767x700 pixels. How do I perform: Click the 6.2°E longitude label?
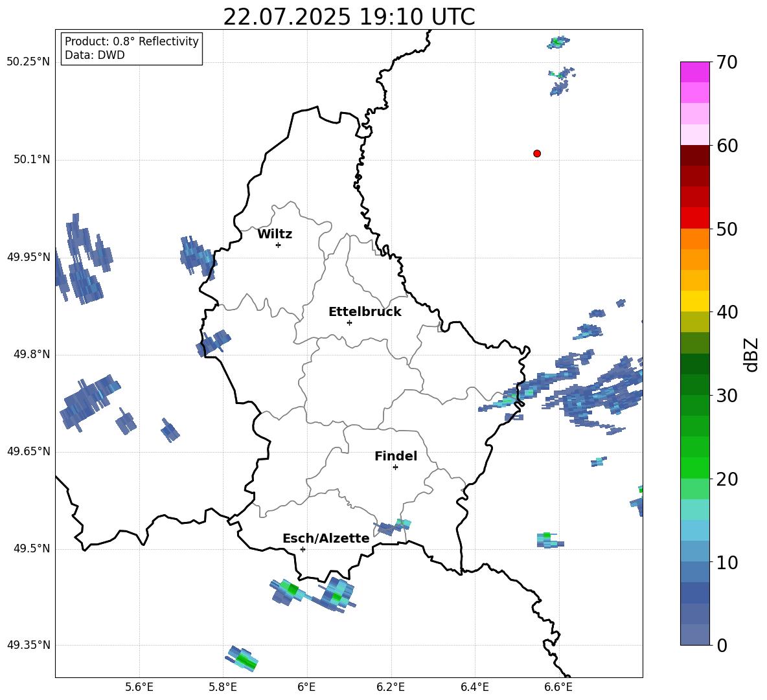coord(391,687)
